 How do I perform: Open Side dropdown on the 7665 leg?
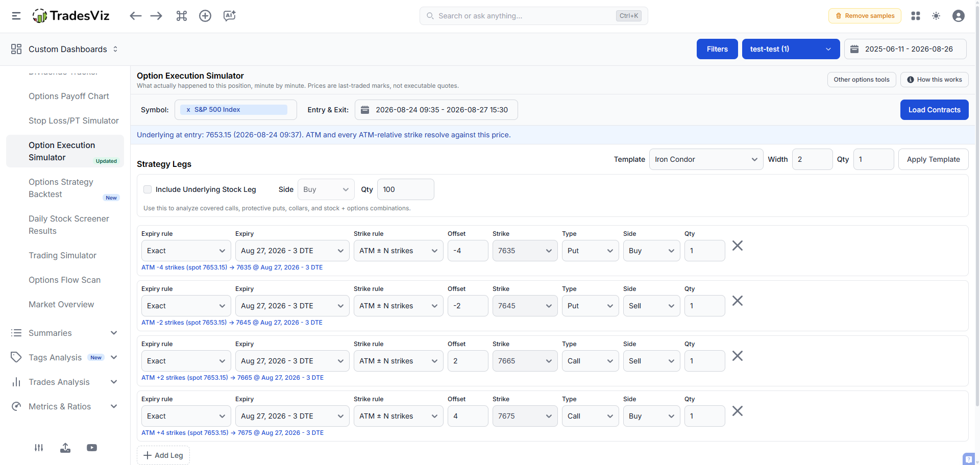[x=651, y=361]
